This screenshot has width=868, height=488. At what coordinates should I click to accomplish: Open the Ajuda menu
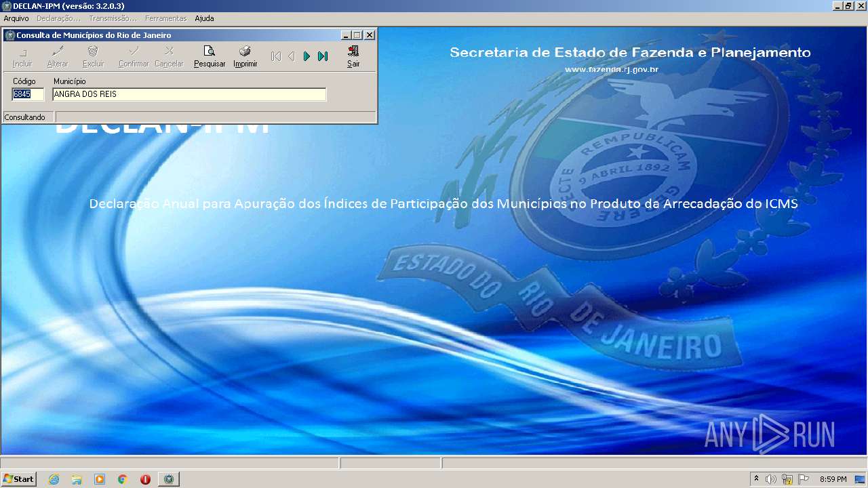coord(204,18)
